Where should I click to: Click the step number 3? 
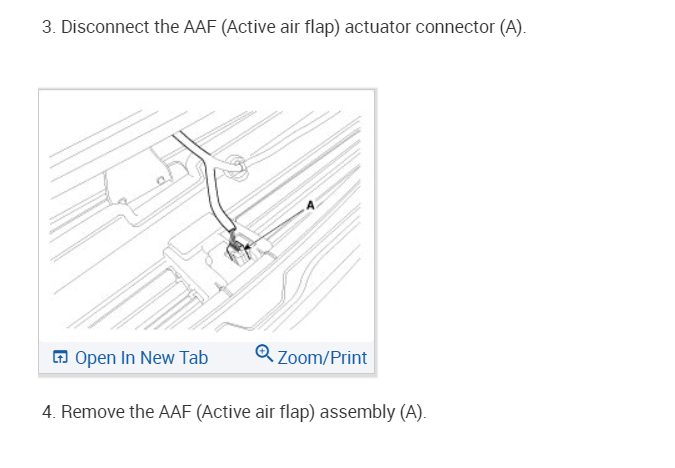point(48,28)
